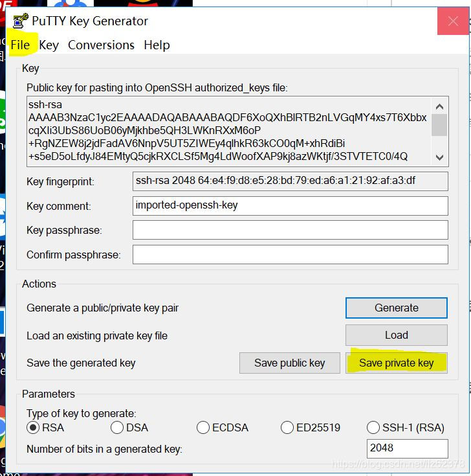
Task: Open the Conversions menu
Action: pos(101,45)
